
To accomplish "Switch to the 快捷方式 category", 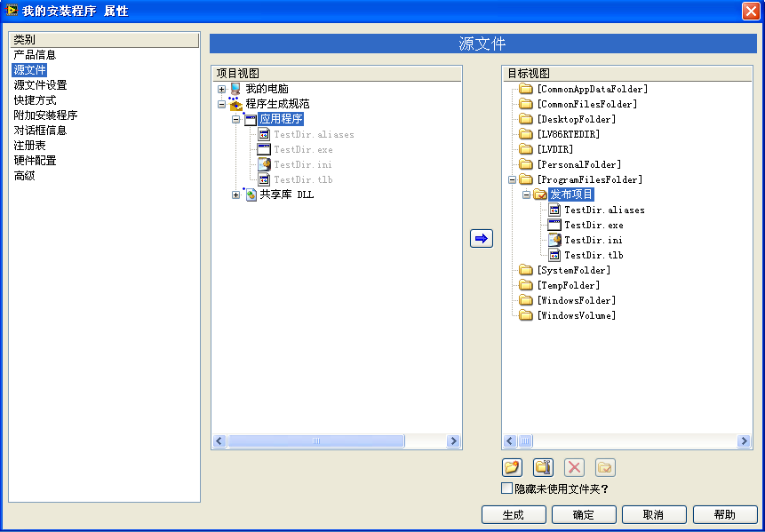I will pos(35,100).
